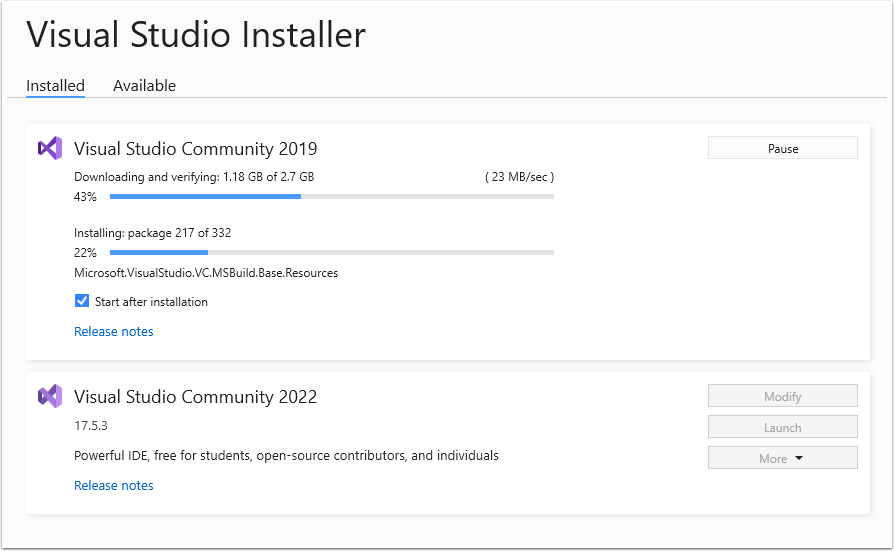Image resolution: width=894 pixels, height=551 pixels.
Task: Switch to the Available tab
Action: coord(144,86)
